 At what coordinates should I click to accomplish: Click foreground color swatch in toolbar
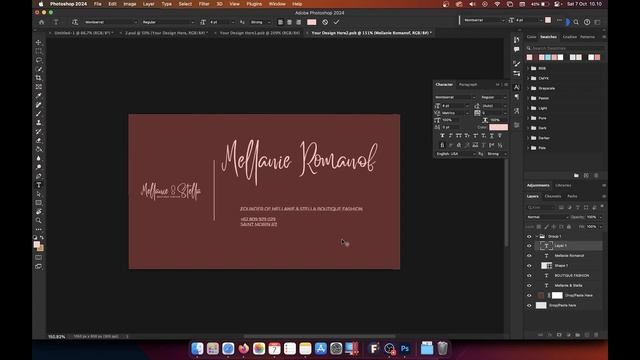click(x=37, y=244)
